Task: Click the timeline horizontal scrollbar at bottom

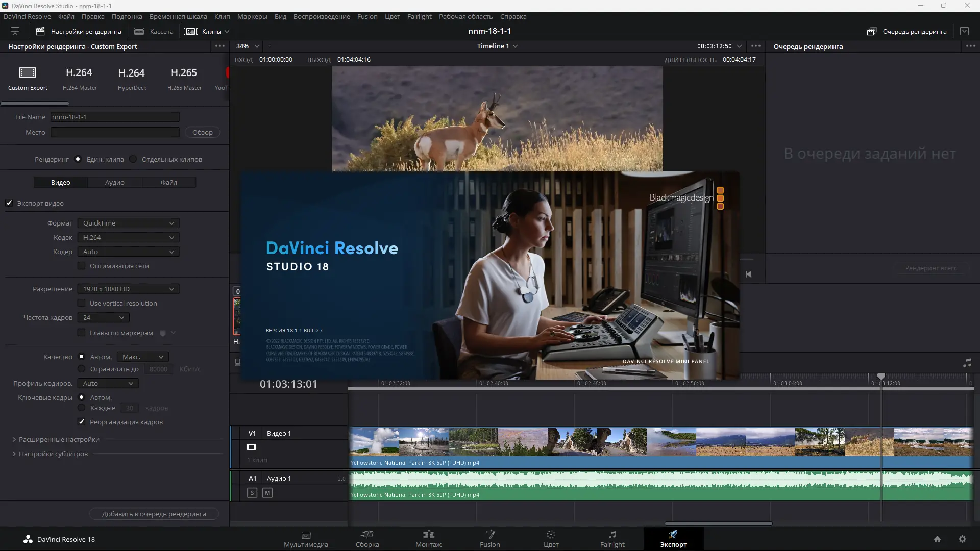Action: point(718,523)
